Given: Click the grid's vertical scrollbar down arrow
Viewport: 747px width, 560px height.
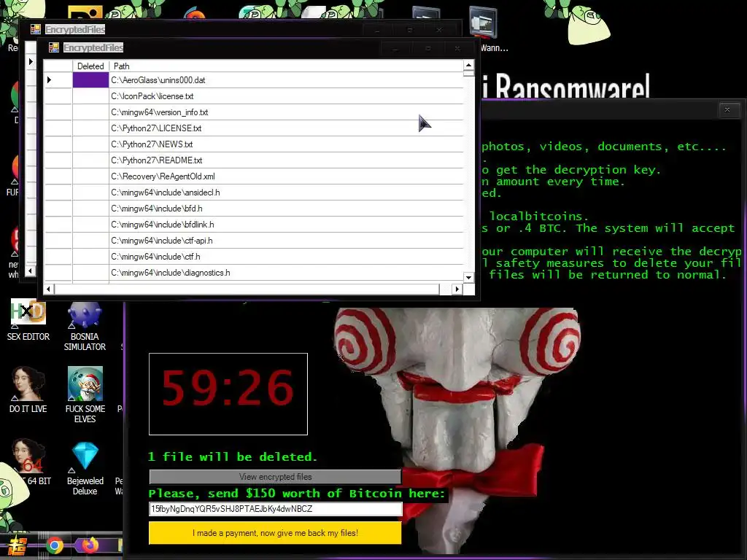Looking at the screenshot, I should tap(469, 277).
